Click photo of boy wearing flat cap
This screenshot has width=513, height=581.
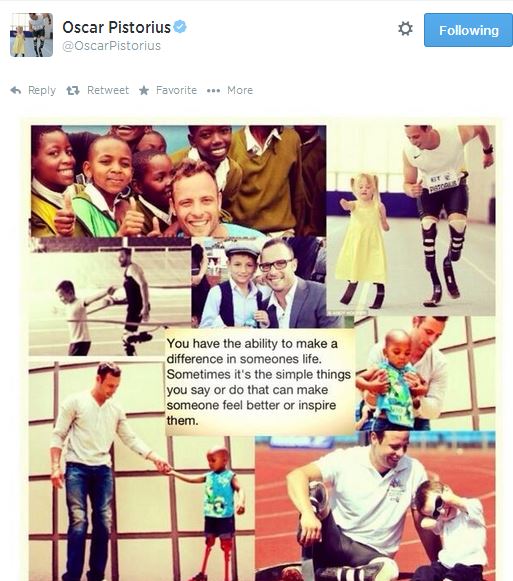point(266,282)
